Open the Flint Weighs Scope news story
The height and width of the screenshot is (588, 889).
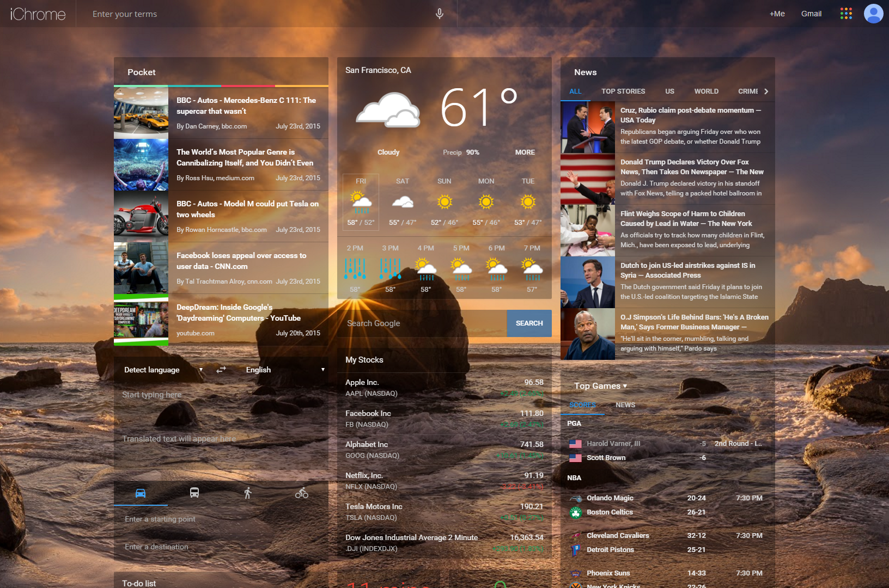click(x=668, y=230)
